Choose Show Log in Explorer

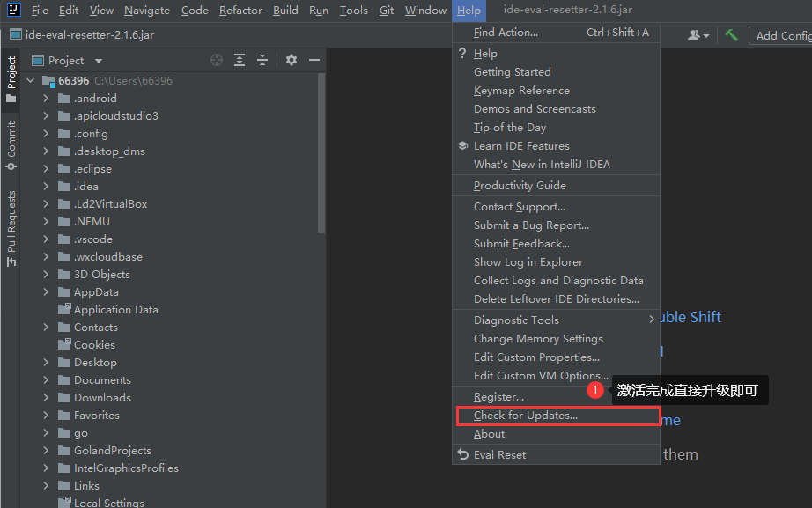coord(557,262)
